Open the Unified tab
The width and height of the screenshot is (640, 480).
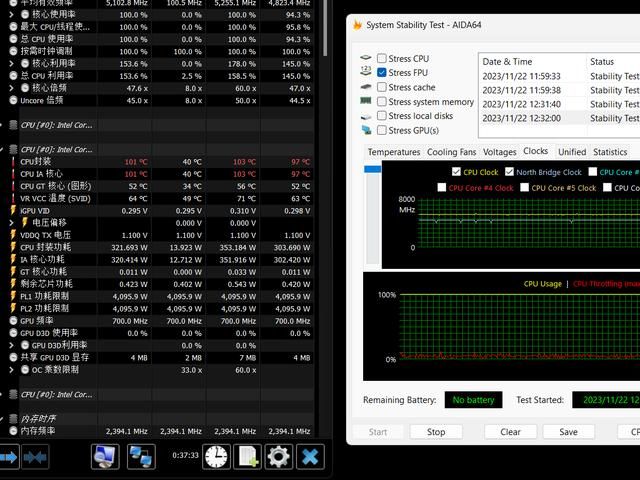pyautogui.click(x=572, y=152)
